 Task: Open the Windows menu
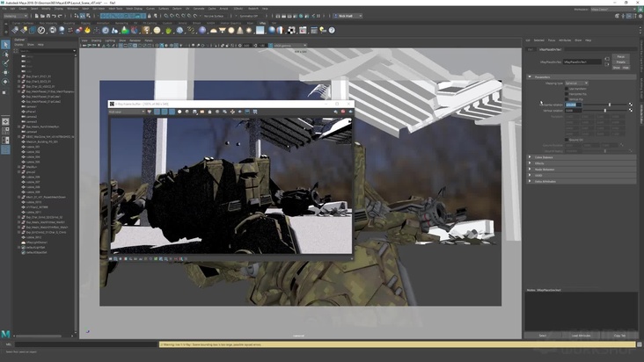coord(73,8)
